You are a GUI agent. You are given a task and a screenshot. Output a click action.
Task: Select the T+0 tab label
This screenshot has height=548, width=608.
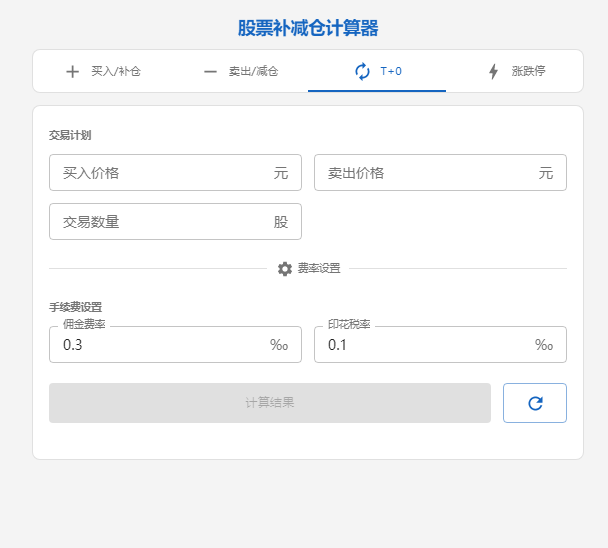click(391, 71)
